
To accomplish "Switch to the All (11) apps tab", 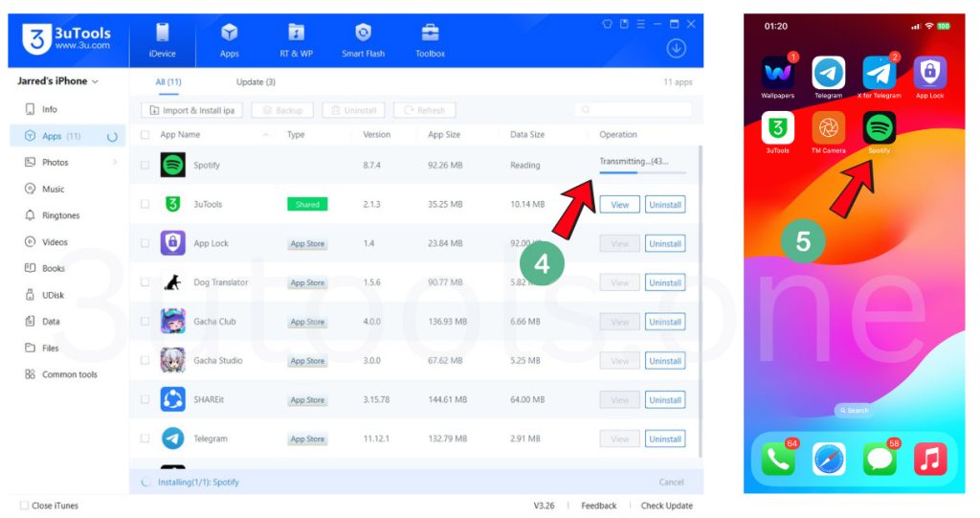I will 168,82.
